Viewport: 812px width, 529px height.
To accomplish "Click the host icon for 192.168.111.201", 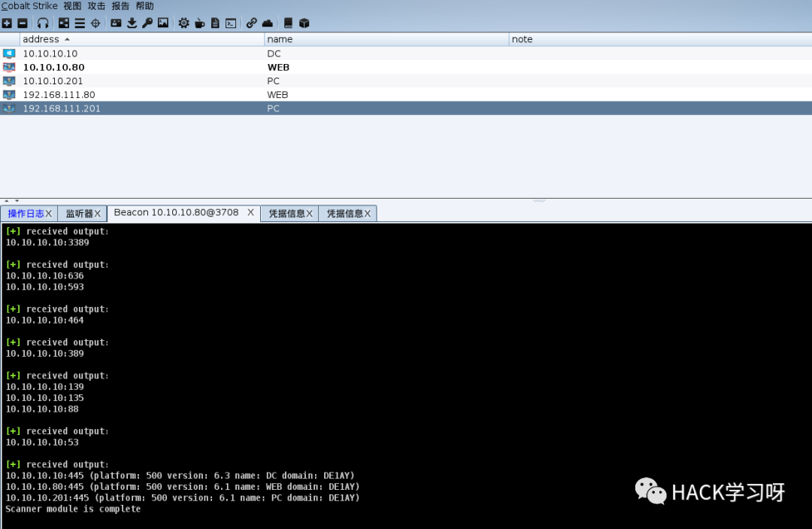I will [x=9, y=108].
